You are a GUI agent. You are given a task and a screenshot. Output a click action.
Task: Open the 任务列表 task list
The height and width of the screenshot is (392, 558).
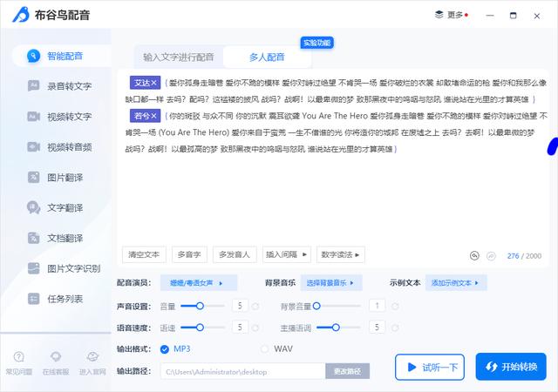[x=65, y=299]
